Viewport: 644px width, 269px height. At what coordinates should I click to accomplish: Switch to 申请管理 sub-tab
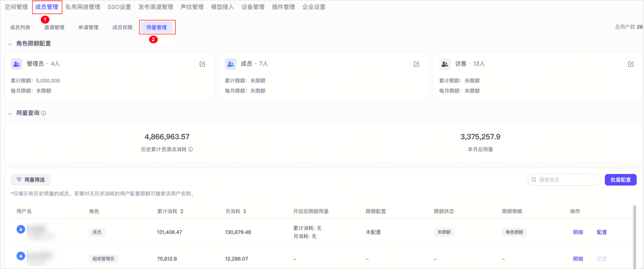click(88, 27)
